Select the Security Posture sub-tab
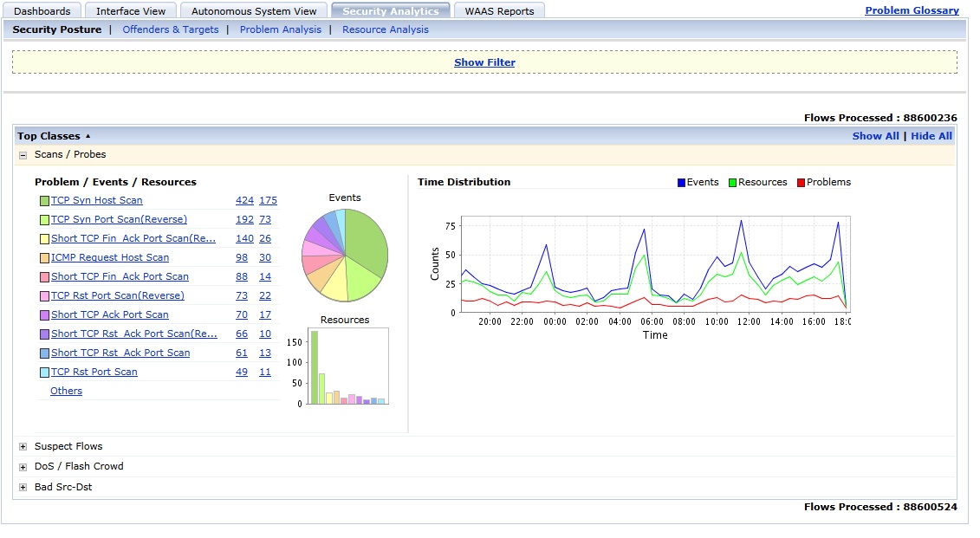 [57, 29]
